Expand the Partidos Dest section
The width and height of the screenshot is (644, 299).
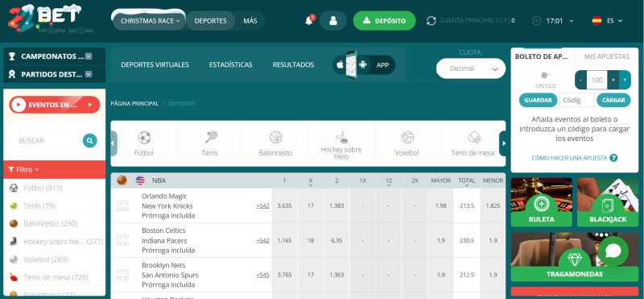[89, 74]
